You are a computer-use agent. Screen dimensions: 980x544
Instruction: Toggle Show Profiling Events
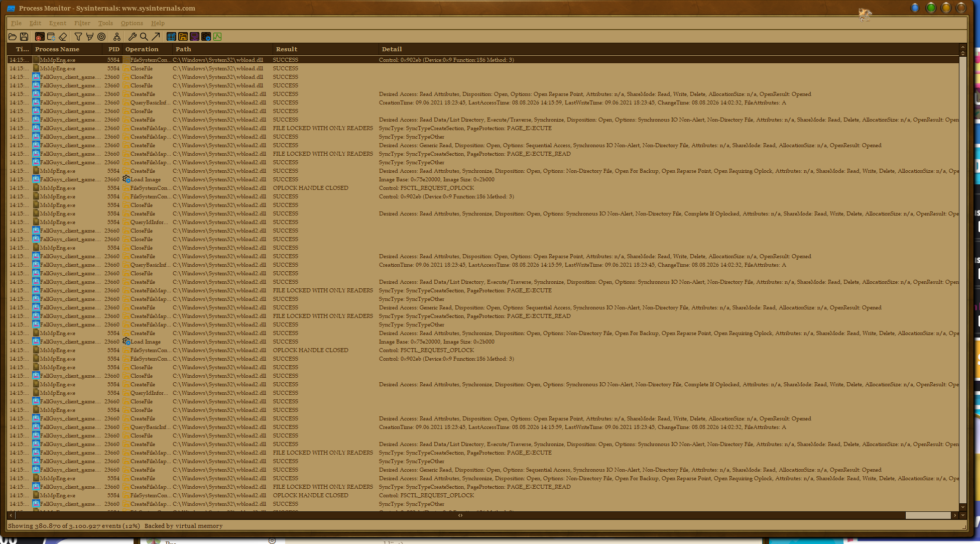217,37
